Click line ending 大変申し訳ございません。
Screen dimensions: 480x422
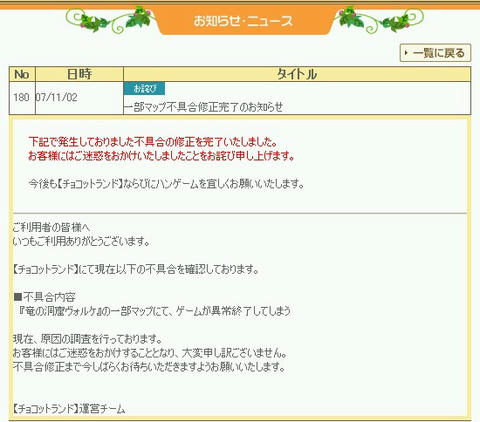(x=150, y=353)
